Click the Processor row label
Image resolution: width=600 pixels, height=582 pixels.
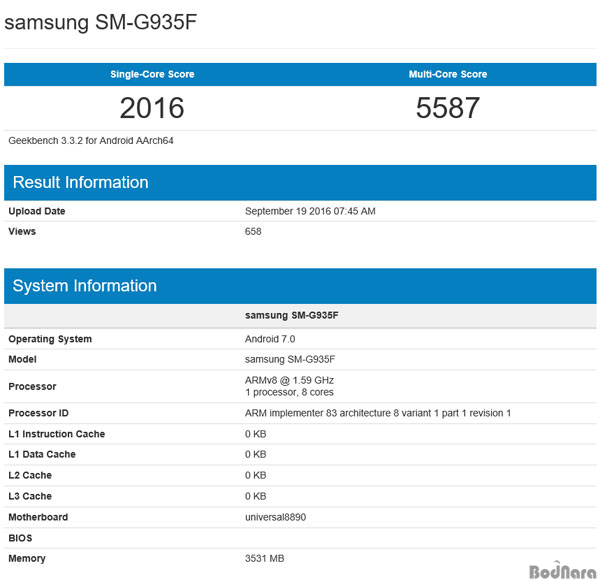coord(32,386)
